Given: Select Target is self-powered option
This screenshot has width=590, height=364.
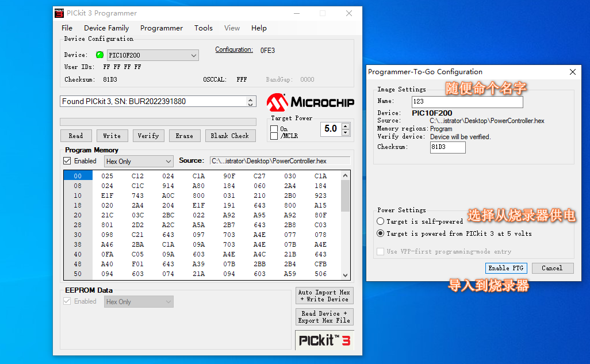Looking at the screenshot, I should point(381,221).
